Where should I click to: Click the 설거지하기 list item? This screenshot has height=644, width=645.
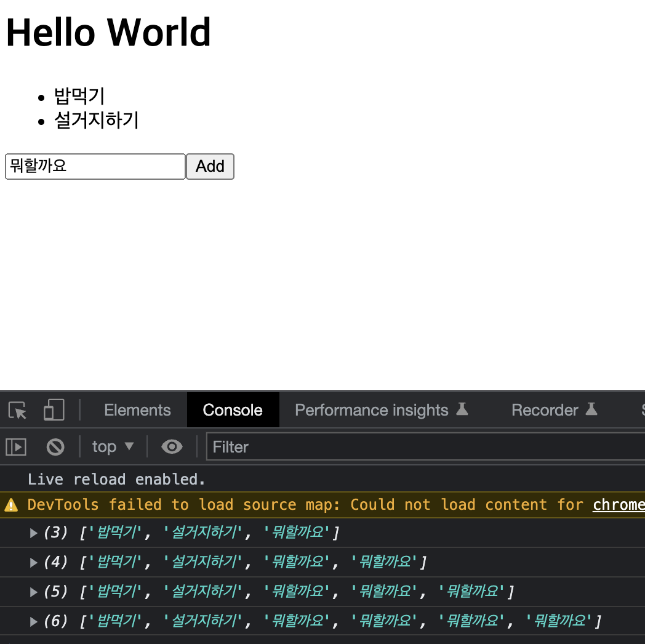[97, 120]
